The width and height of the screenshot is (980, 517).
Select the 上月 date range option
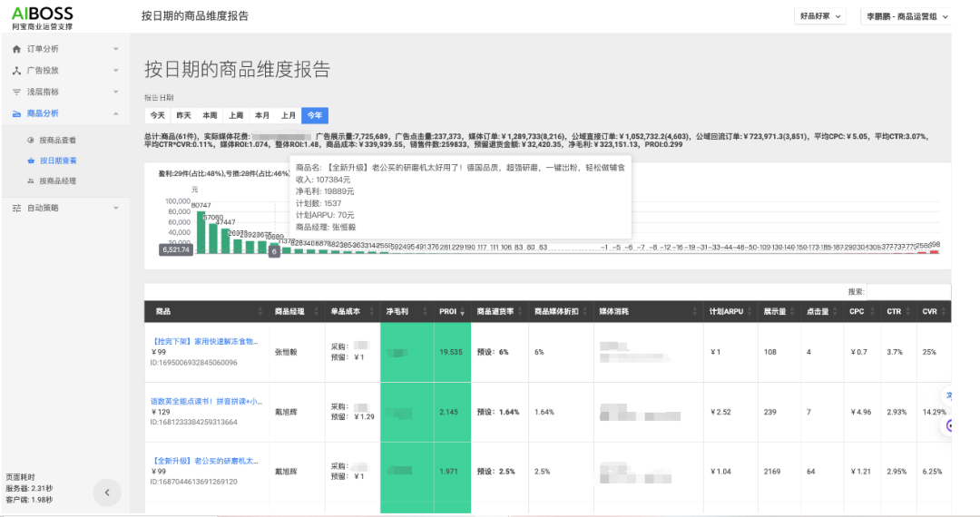(288, 115)
